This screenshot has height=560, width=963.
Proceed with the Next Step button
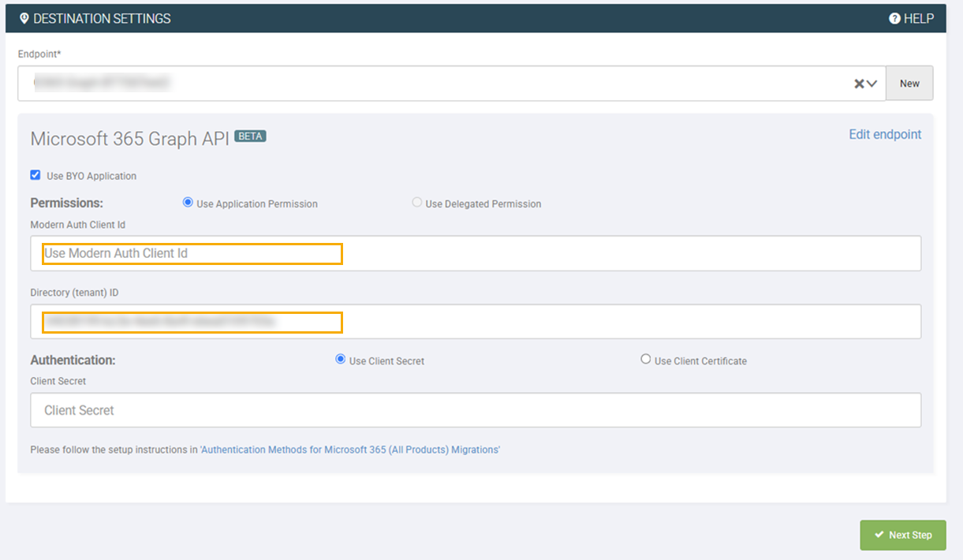click(903, 535)
